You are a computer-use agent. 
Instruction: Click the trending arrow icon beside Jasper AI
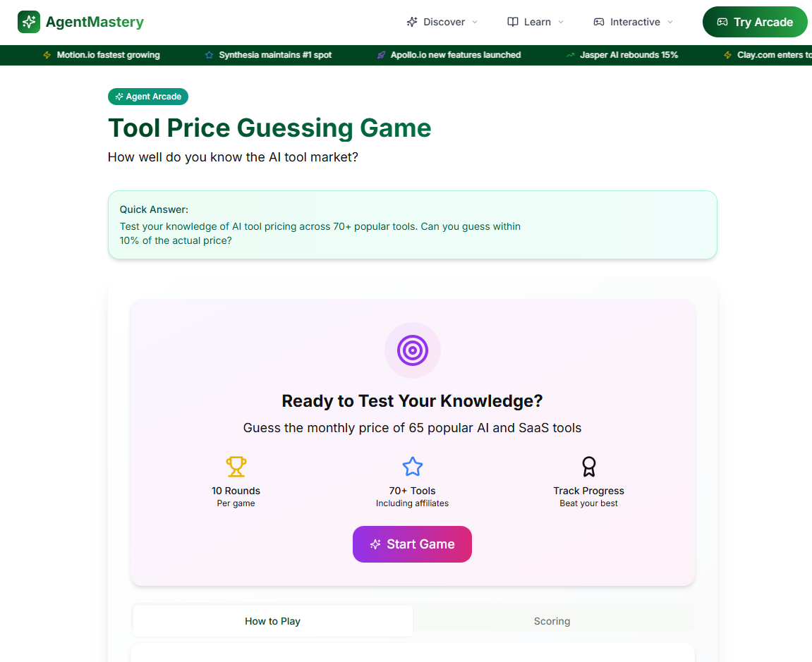click(x=570, y=55)
